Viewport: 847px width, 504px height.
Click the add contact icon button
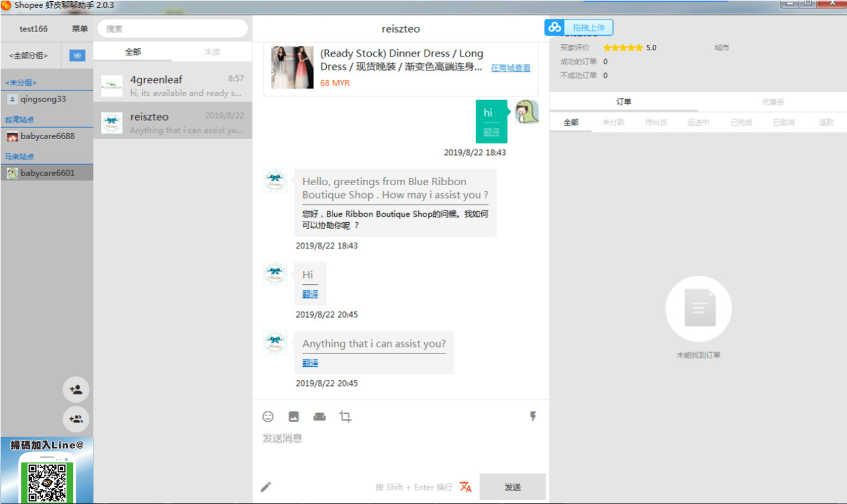pyautogui.click(x=76, y=390)
